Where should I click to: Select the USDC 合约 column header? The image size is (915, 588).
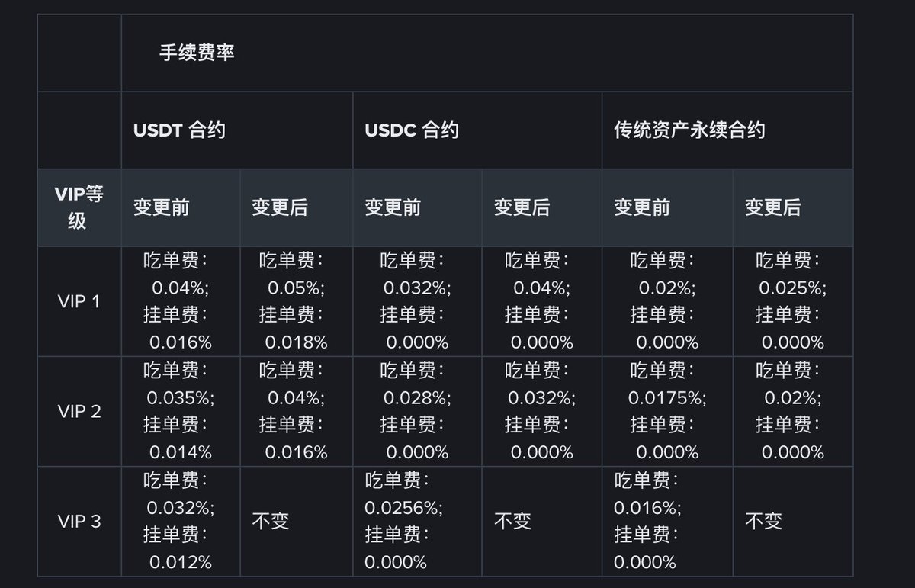coord(412,130)
